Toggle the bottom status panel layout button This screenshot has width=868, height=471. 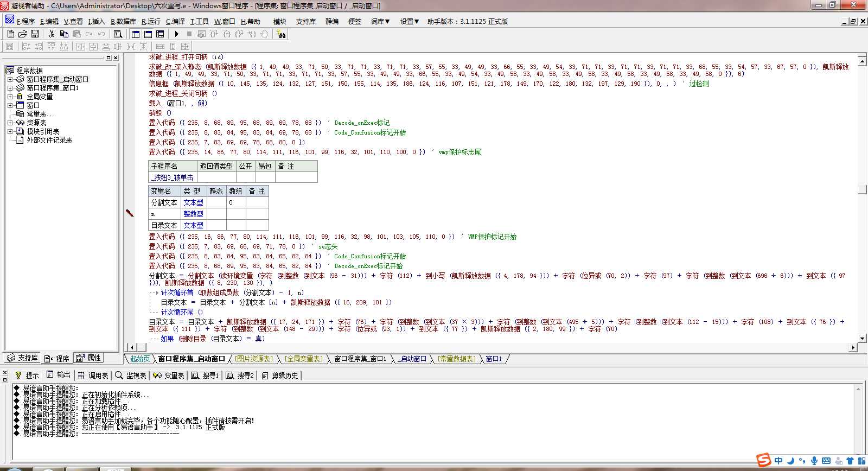[148, 34]
